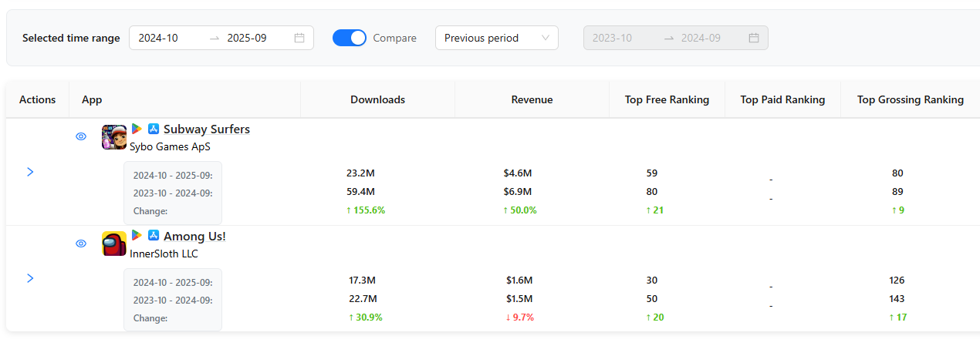Click Google Play icon beside Subway Surfers
Image resolution: width=980 pixels, height=346 pixels.
[x=137, y=129]
